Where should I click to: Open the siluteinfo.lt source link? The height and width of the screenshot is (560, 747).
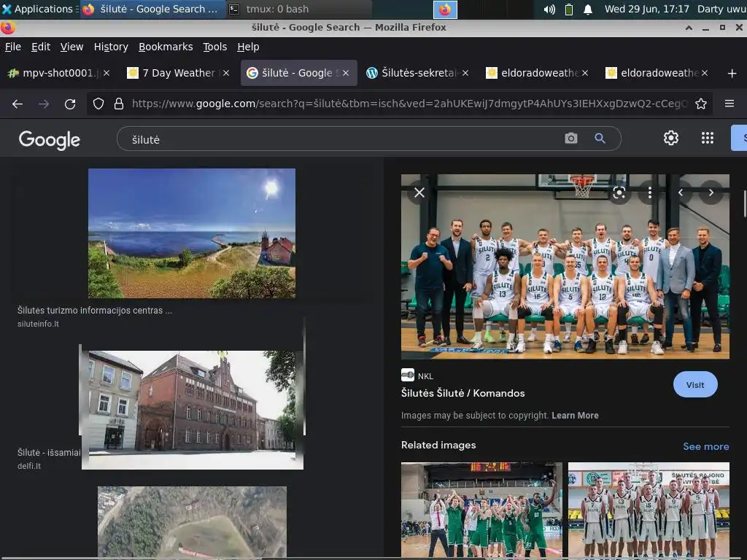coord(38,324)
